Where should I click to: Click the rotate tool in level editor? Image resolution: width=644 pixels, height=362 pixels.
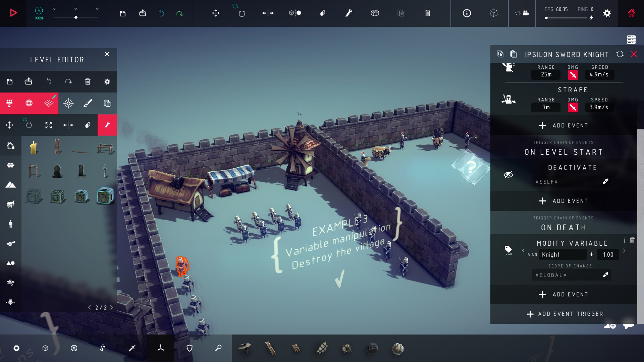pyautogui.click(x=29, y=125)
